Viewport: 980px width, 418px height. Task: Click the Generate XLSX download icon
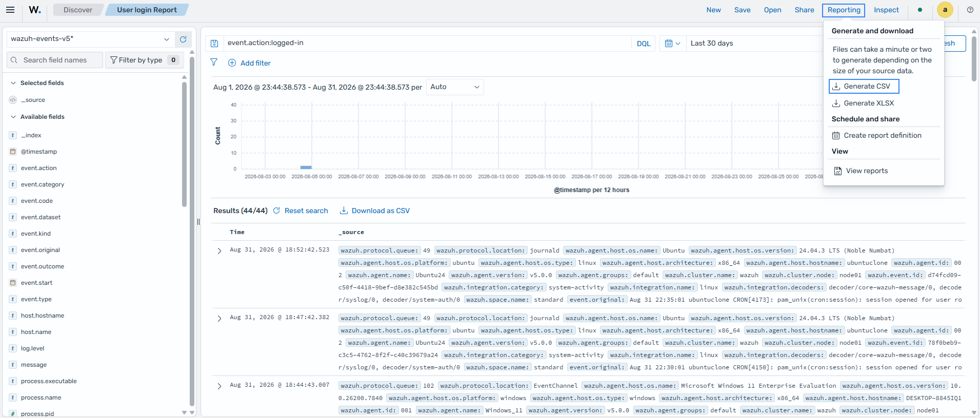pyautogui.click(x=836, y=103)
